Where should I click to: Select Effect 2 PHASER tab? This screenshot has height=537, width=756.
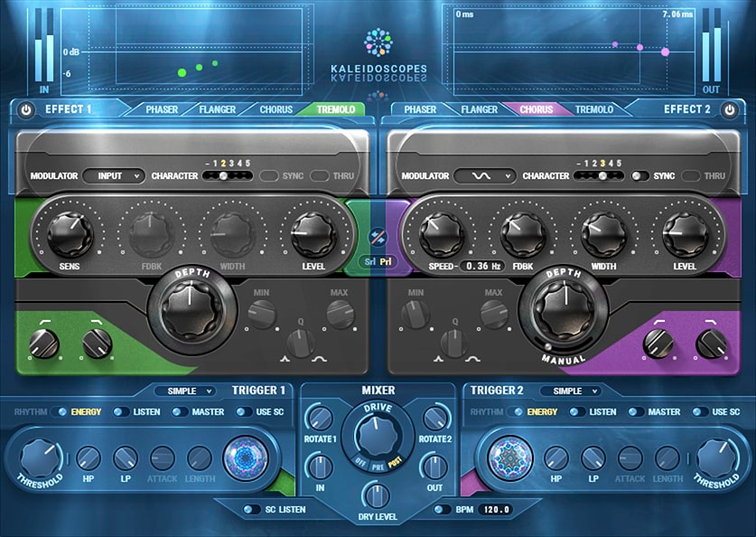click(x=420, y=109)
